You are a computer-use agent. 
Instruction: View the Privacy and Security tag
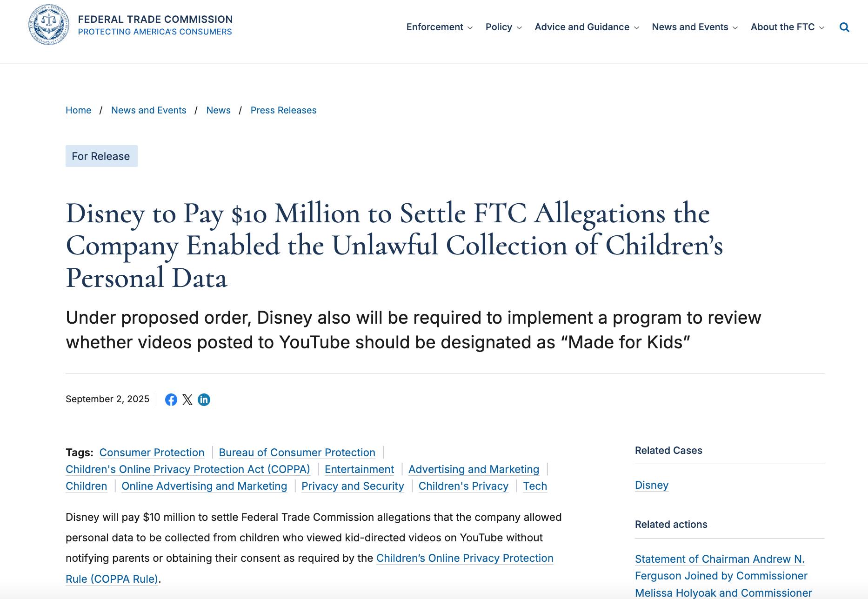(353, 486)
